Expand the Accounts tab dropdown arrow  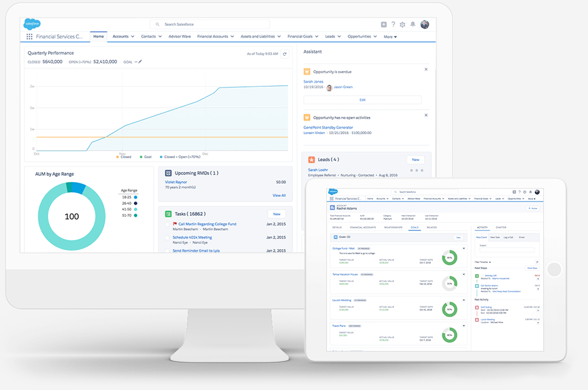(133, 36)
